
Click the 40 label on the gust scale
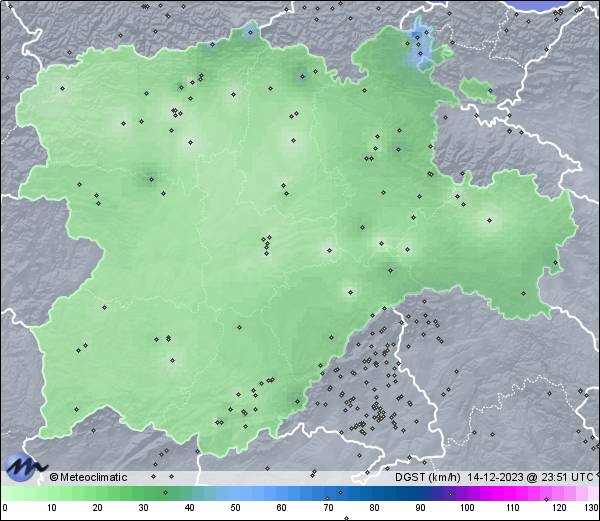click(x=189, y=508)
